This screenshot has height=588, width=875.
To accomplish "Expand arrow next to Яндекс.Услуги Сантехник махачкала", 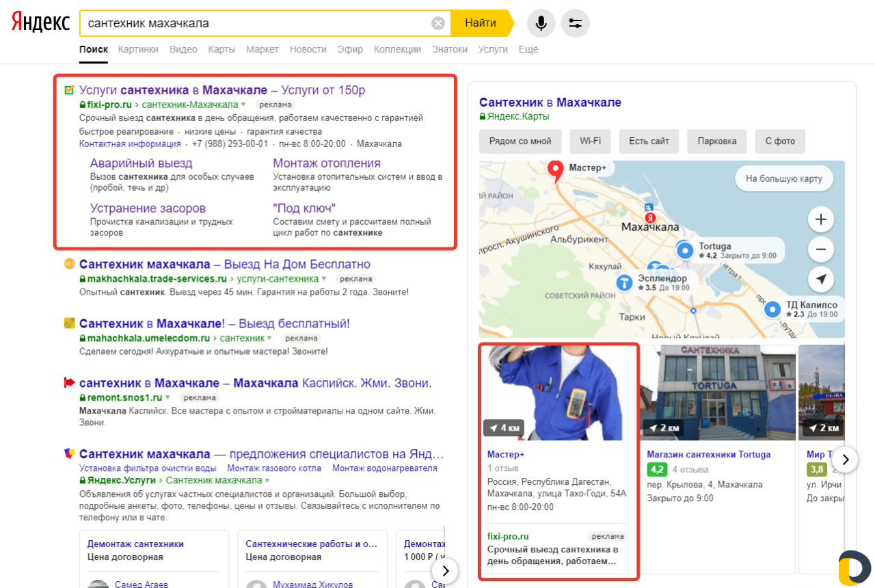I will 267,481.
